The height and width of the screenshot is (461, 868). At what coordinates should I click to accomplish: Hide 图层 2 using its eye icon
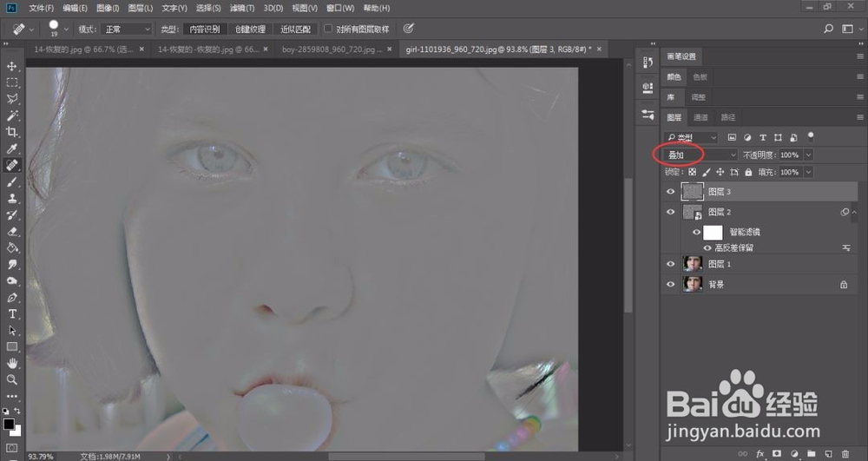pyautogui.click(x=670, y=212)
